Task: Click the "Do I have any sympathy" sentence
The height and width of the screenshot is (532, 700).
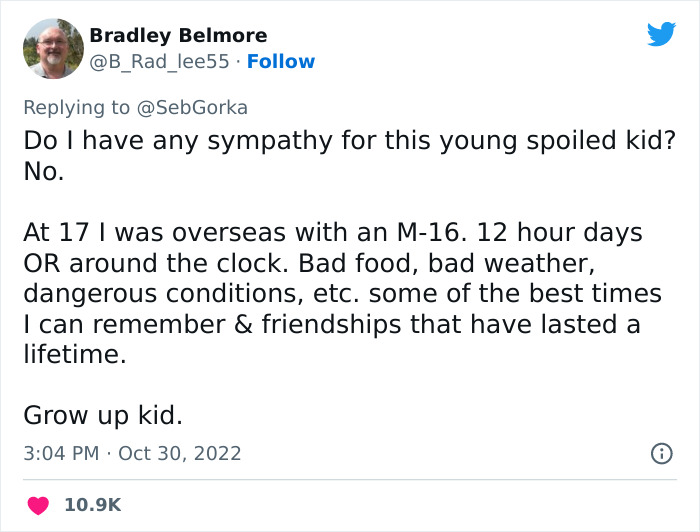Action: 350,141
